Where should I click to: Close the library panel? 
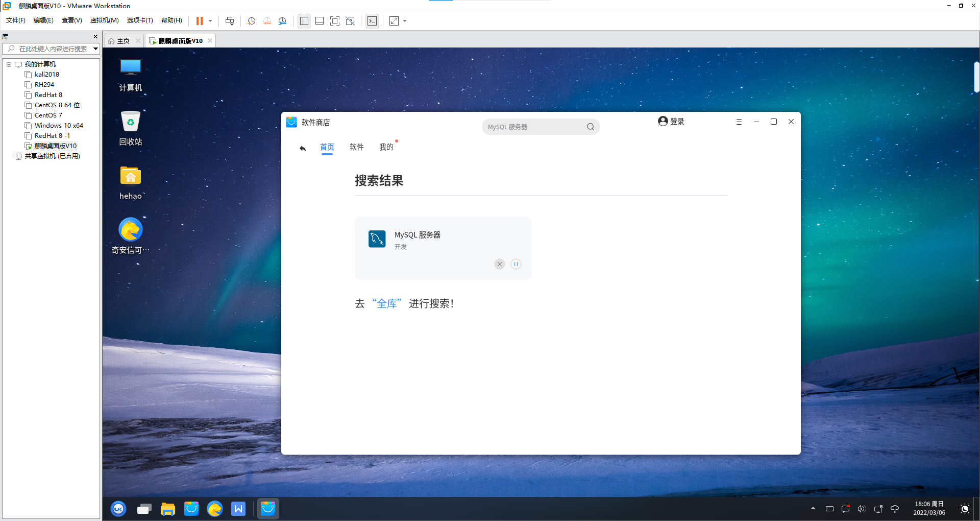(95, 37)
